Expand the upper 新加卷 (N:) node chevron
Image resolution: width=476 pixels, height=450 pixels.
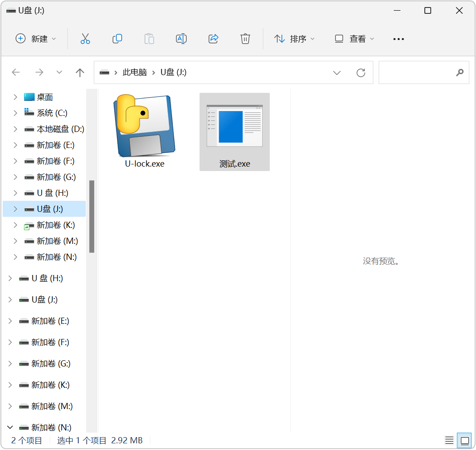point(15,257)
